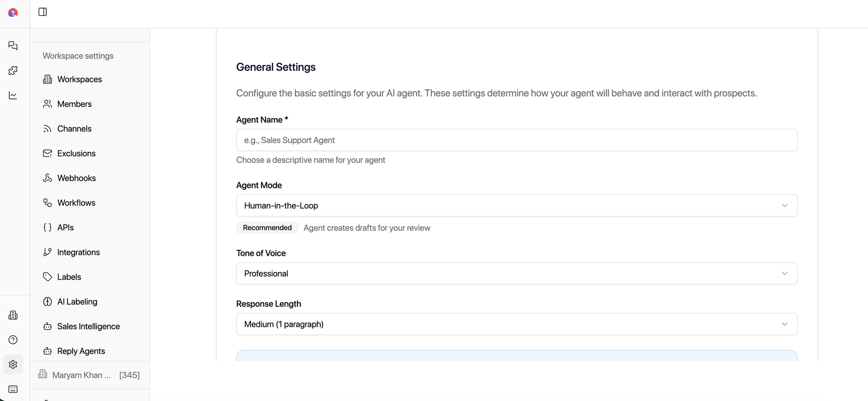Open the Maryam Khan workspace switcher
This screenshot has height=401, width=868.
click(89, 375)
